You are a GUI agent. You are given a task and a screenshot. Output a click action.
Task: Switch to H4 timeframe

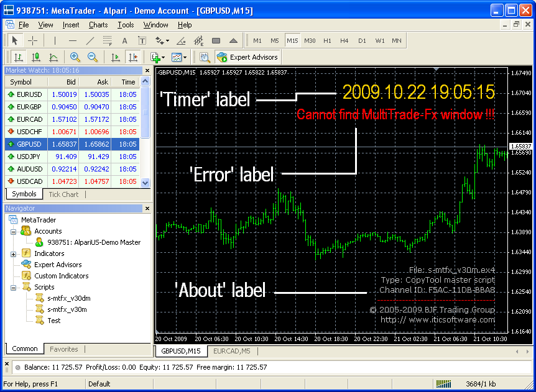pos(344,40)
